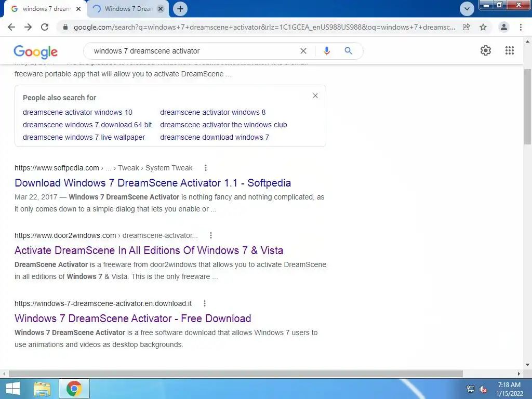
Task: Open the muted volume tray icon
Action: (x=483, y=390)
